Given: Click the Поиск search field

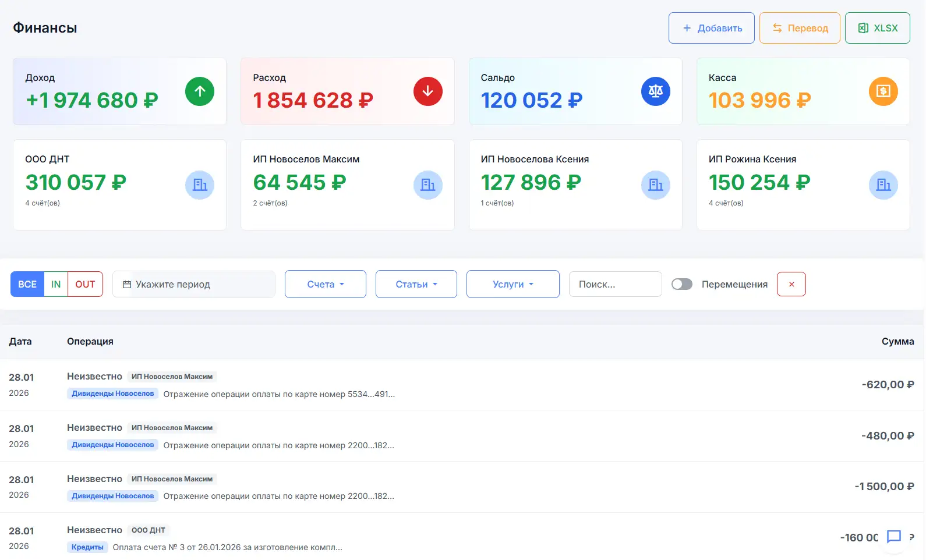Looking at the screenshot, I should 615,284.
